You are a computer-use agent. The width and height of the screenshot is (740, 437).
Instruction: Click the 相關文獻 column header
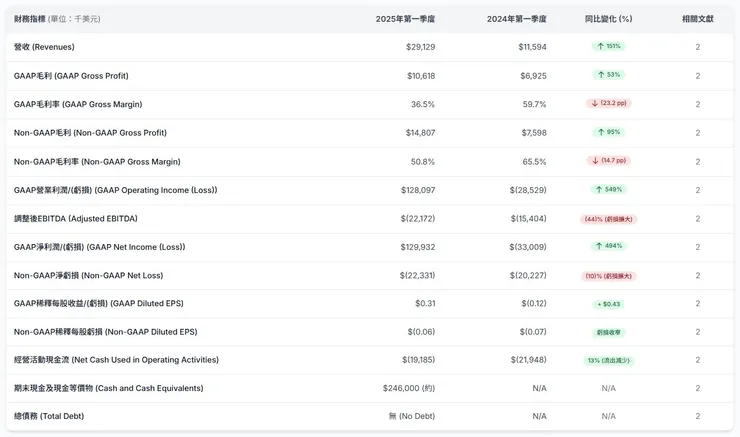point(698,19)
